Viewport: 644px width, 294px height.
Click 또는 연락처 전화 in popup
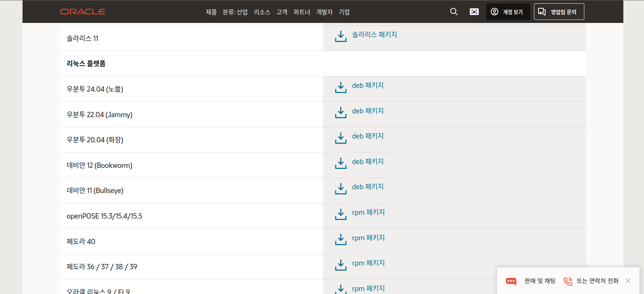[x=597, y=281]
